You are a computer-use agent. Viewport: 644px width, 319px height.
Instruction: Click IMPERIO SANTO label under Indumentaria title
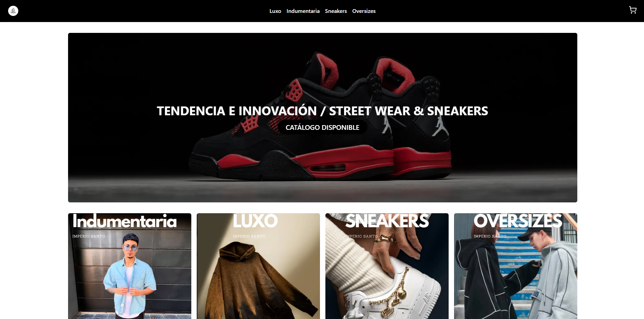89,236
